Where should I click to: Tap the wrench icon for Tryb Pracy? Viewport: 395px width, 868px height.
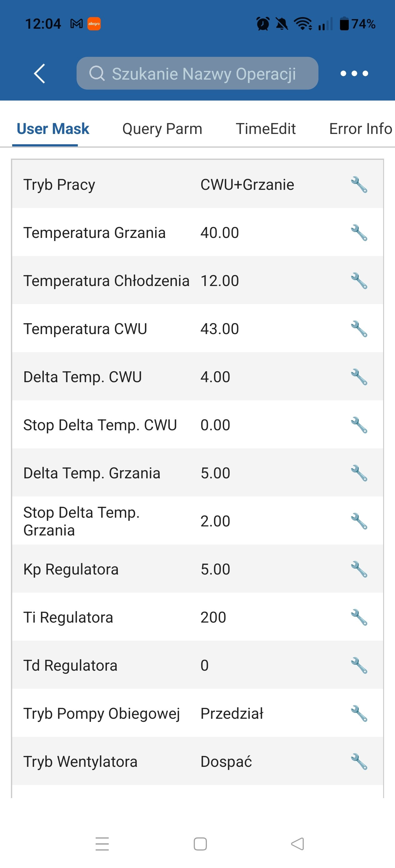click(x=359, y=185)
